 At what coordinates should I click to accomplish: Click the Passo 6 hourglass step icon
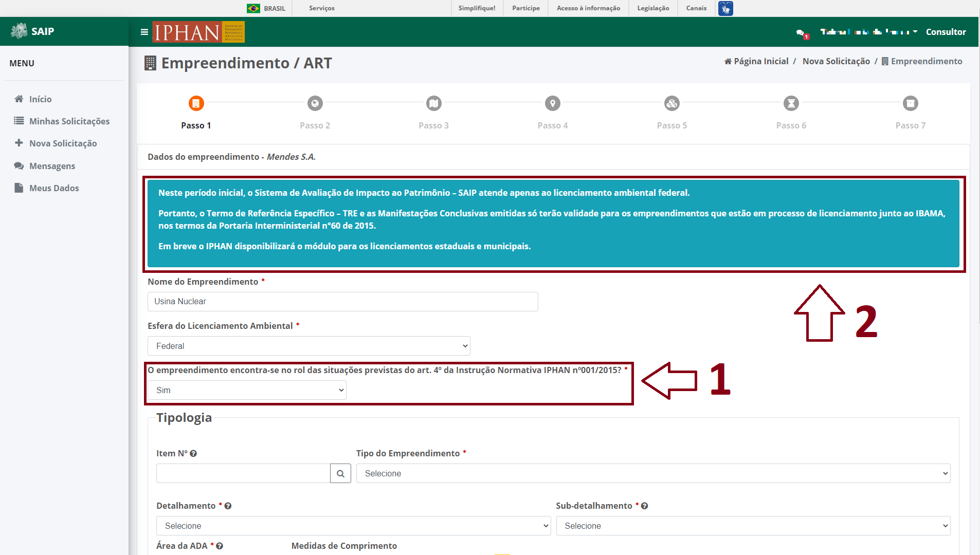click(x=791, y=103)
